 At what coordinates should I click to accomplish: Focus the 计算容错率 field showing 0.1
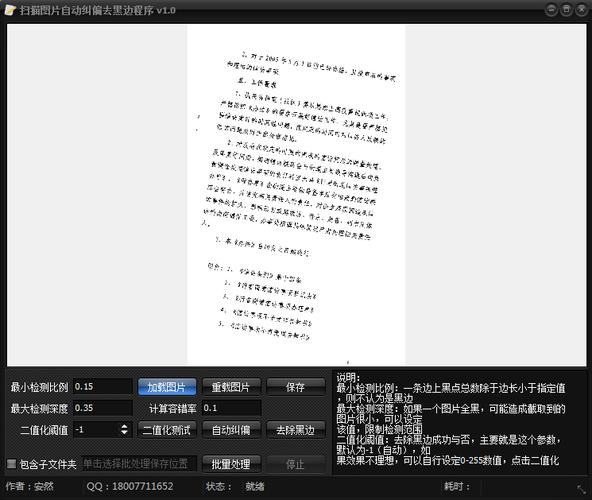[231, 408]
